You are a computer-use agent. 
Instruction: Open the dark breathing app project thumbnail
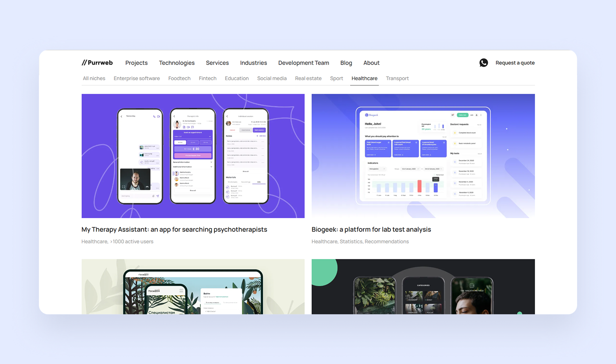423,287
